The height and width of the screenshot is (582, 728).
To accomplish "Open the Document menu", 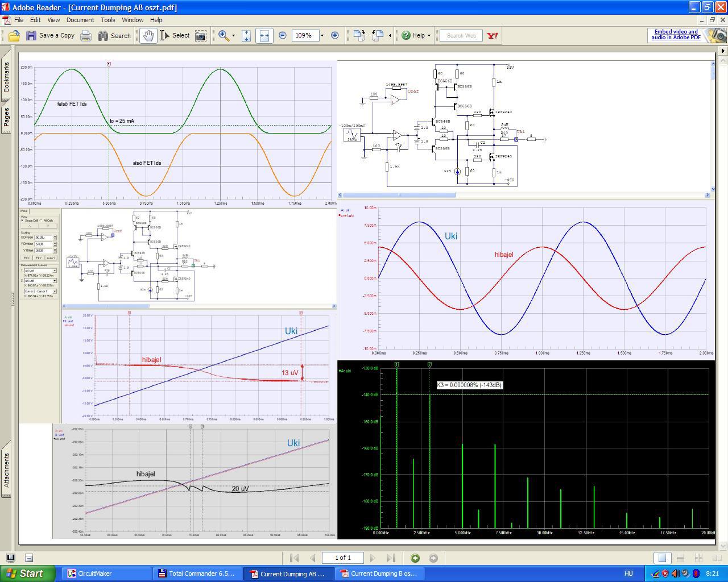I will point(80,20).
